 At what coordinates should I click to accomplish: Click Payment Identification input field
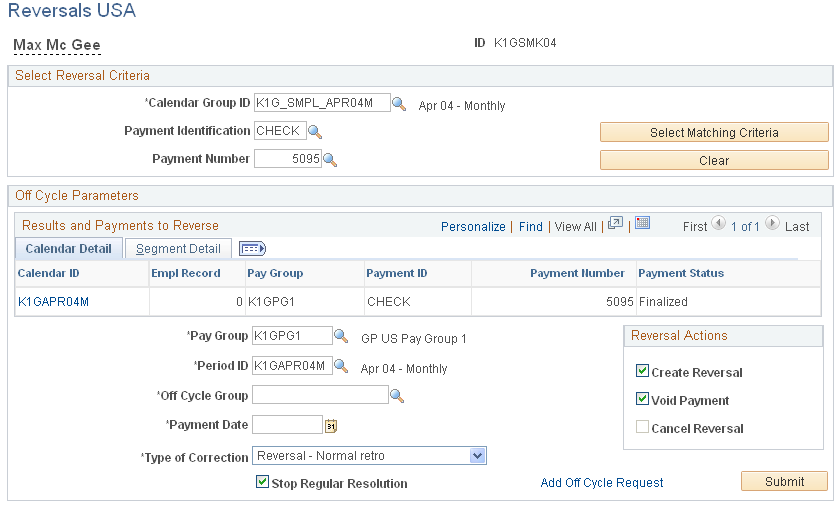(x=280, y=131)
